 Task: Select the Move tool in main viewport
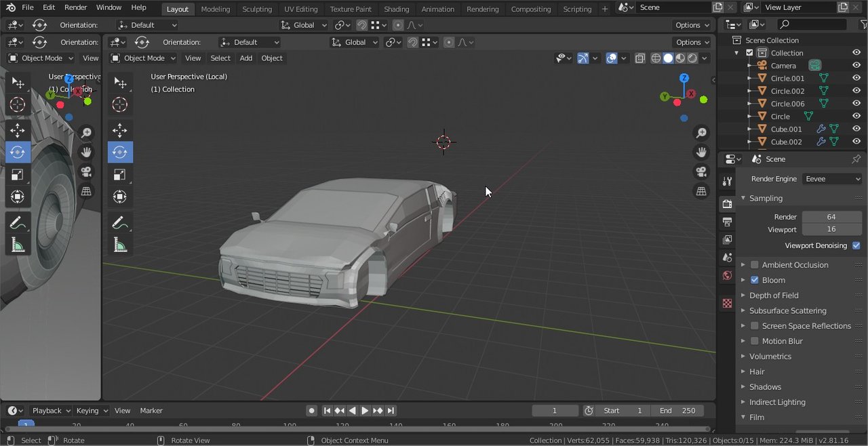click(120, 130)
